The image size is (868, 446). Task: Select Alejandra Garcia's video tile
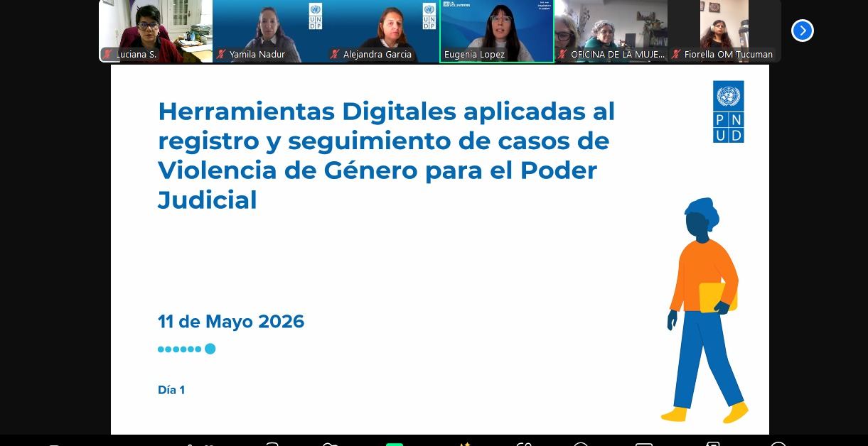(x=383, y=31)
